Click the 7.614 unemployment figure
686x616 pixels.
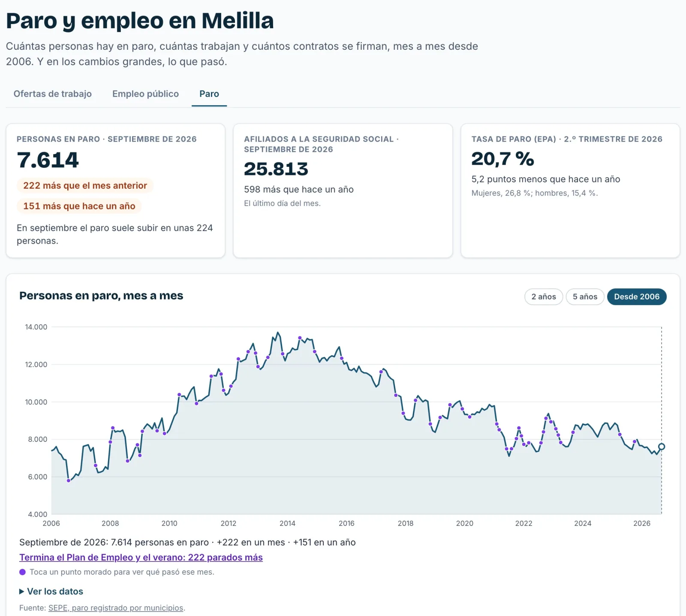[48, 160]
